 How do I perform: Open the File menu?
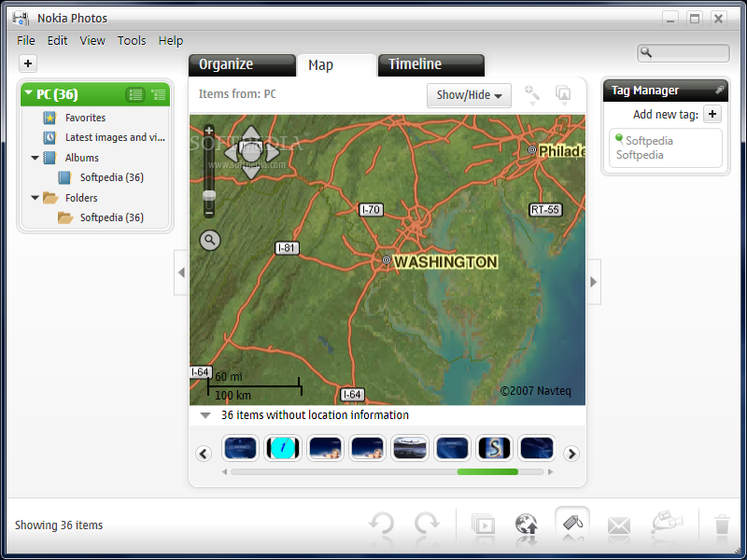tap(26, 41)
